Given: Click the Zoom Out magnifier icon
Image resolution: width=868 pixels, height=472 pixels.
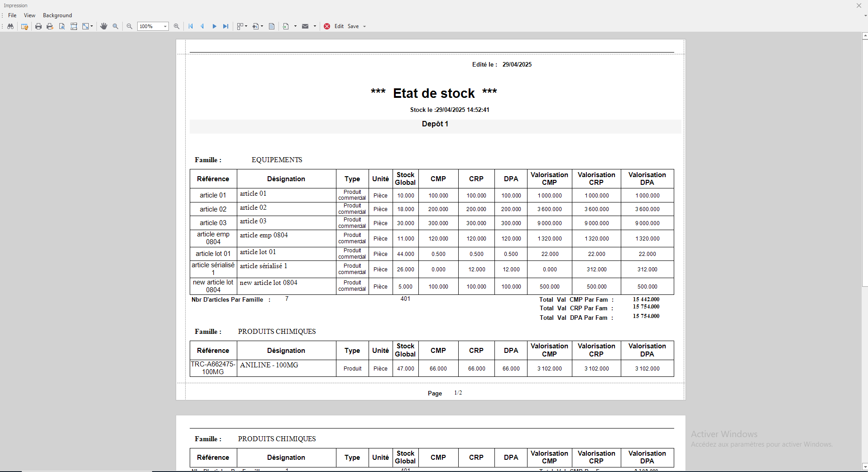Looking at the screenshot, I should [129, 26].
